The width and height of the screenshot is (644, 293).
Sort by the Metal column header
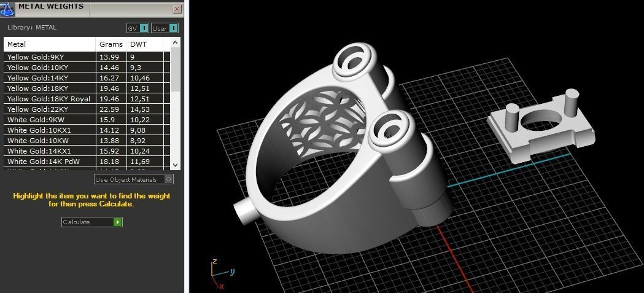tap(50, 44)
